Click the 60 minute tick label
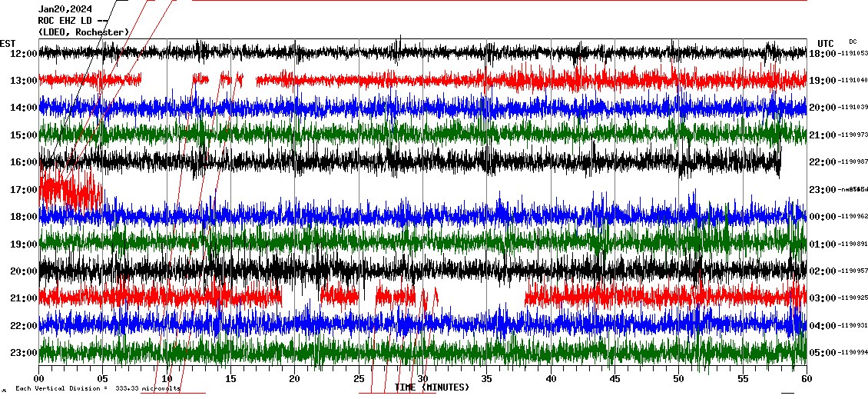868x399 pixels. click(x=807, y=379)
